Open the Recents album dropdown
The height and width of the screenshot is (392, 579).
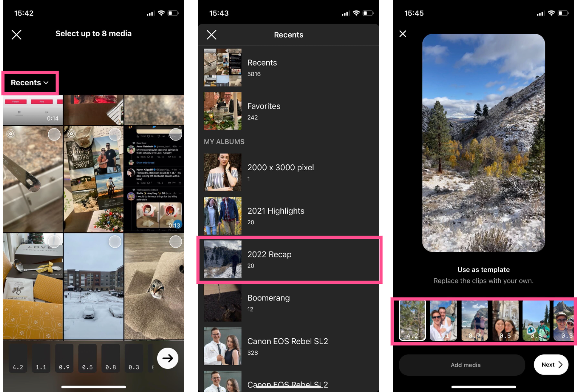[30, 83]
